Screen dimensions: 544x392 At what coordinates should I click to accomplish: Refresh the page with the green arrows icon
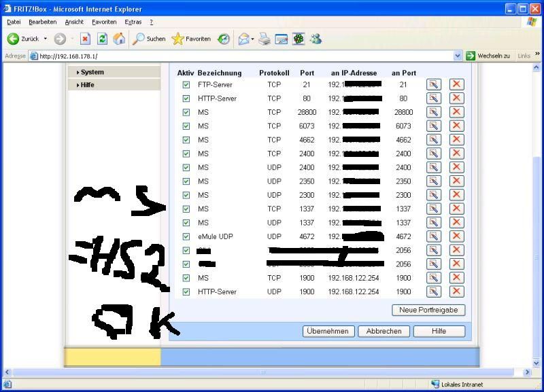point(102,39)
